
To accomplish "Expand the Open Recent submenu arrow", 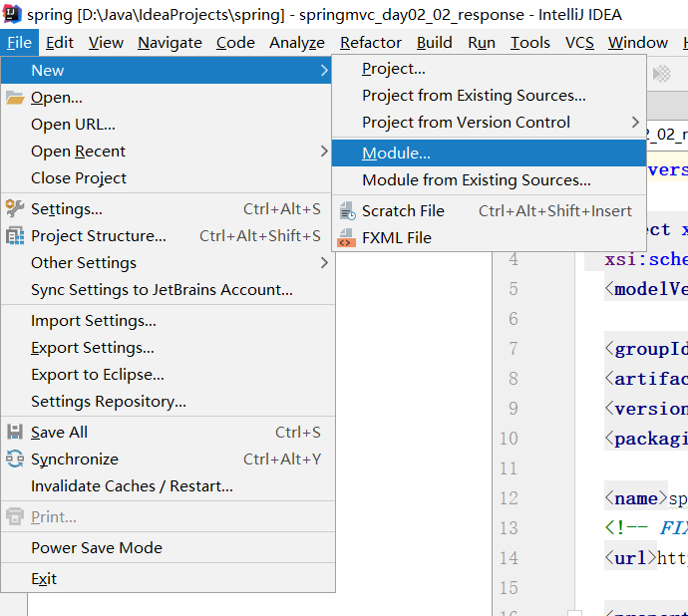I will 324,152.
